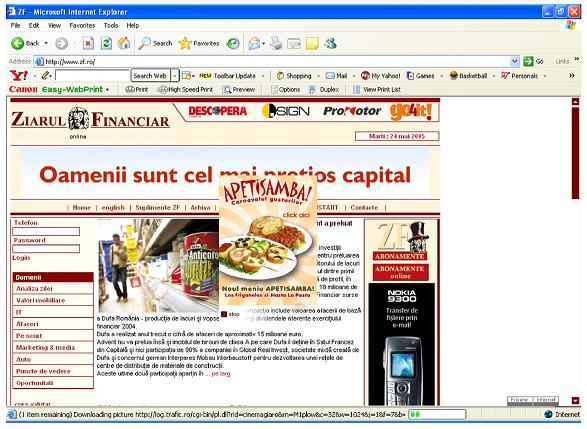Open View Print List
This screenshot has height=429, width=587.
377,89
